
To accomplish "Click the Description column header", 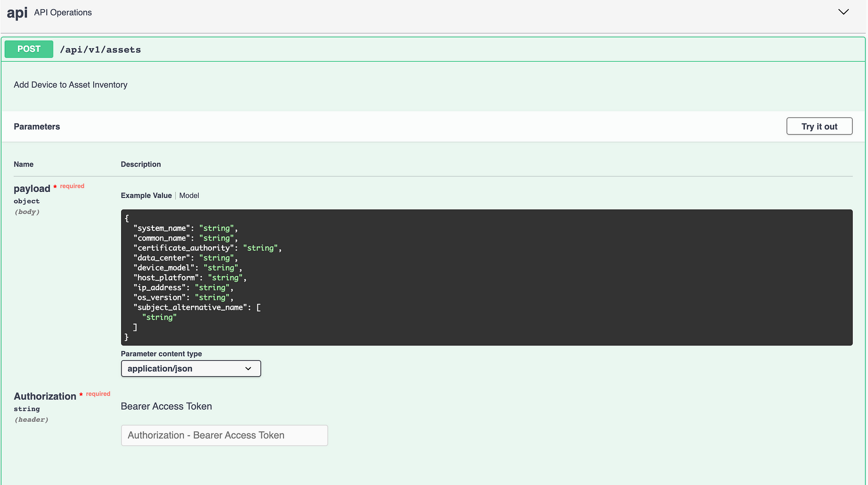I will click(141, 164).
